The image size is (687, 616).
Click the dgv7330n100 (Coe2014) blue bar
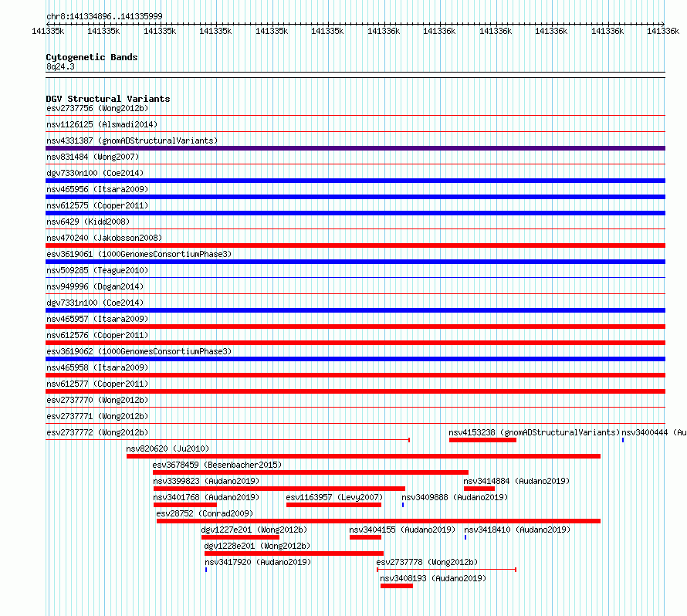click(x=355, y=181)
